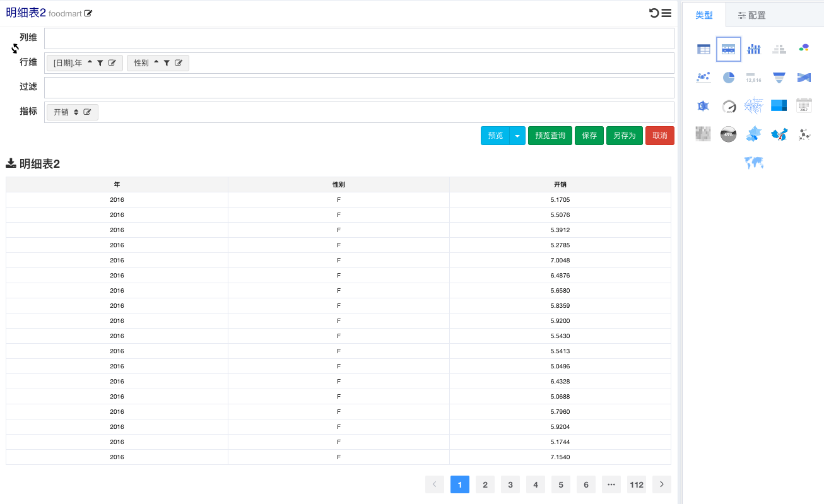Swap column and row dimensions
Screen dimensions: 824x504
click(x=15, y=49)
